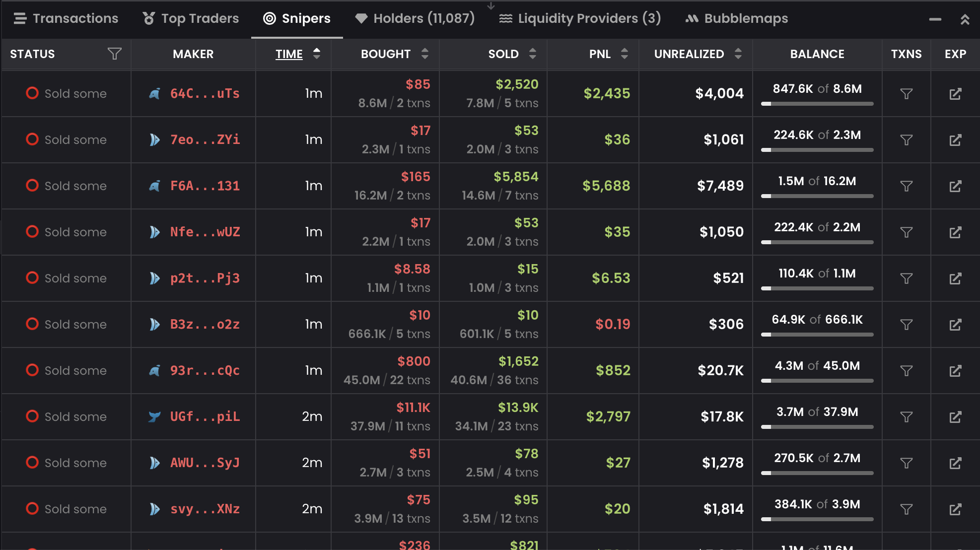Filter transactions for maker 64C...uTs
The image size is (980, 550).
click(906, 94)
